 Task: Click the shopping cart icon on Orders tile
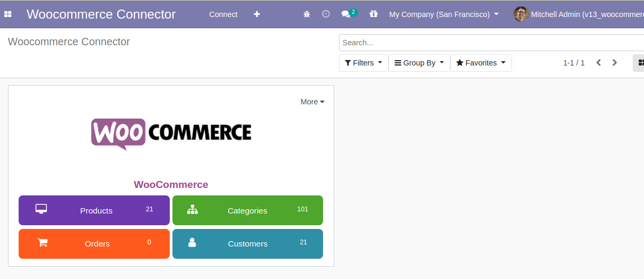[x=43, y=242]
